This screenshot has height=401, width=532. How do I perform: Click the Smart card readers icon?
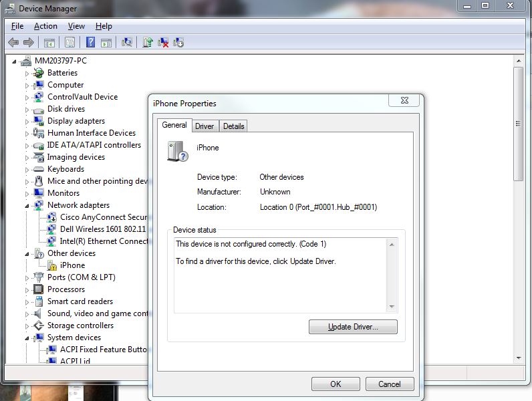[x=39, y=301]
